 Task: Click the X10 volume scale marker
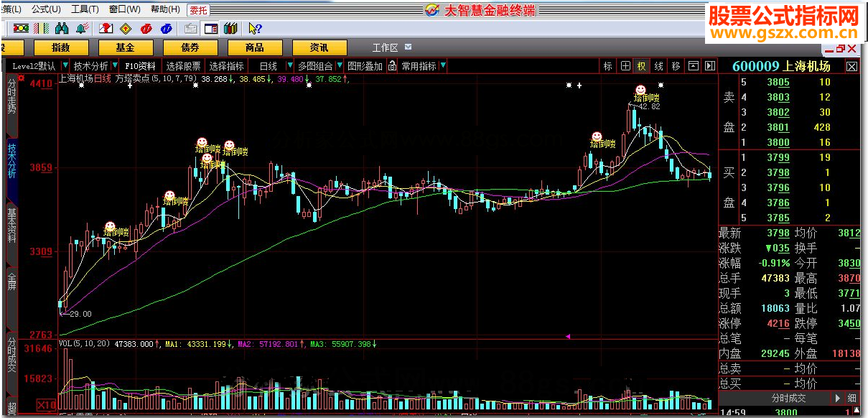pyautogui.click(x=47, y=404)
